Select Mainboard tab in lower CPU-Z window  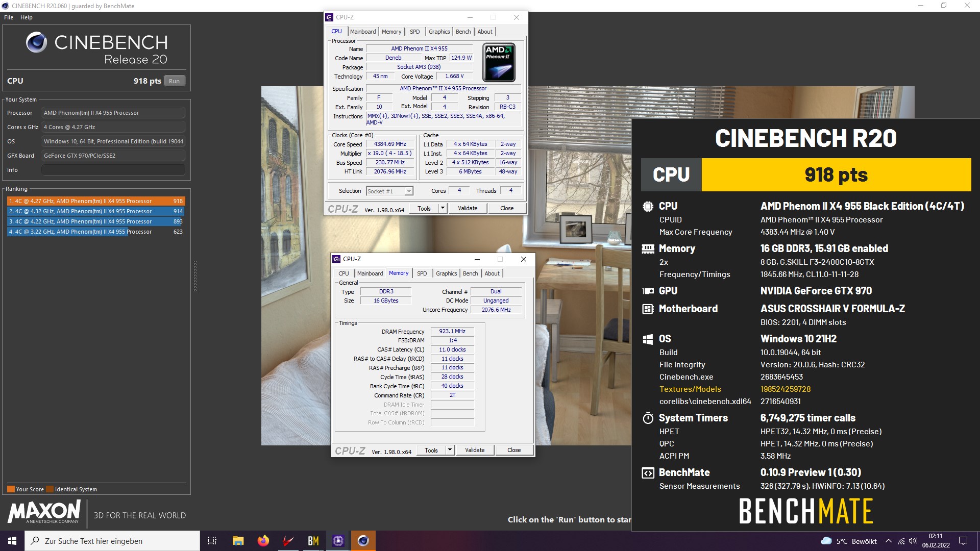click(x=370, y=273)
